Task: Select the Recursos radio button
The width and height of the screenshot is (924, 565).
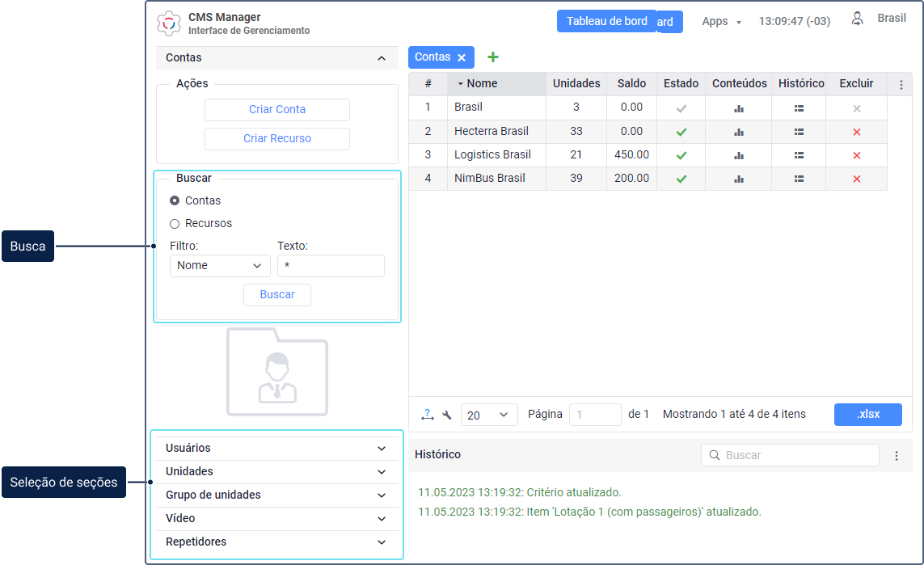Action: coord(175,223)
